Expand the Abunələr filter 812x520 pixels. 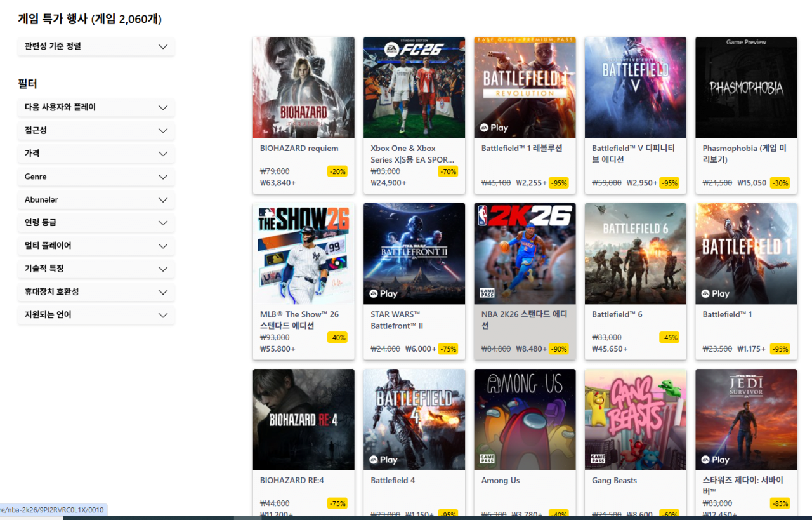[x=96, y=199]
